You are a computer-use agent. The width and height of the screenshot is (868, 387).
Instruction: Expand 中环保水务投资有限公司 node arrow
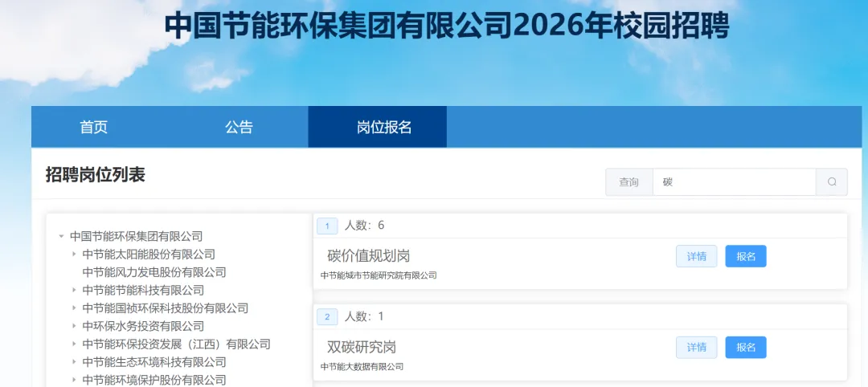pyautogui.click(x=74, y=326)
